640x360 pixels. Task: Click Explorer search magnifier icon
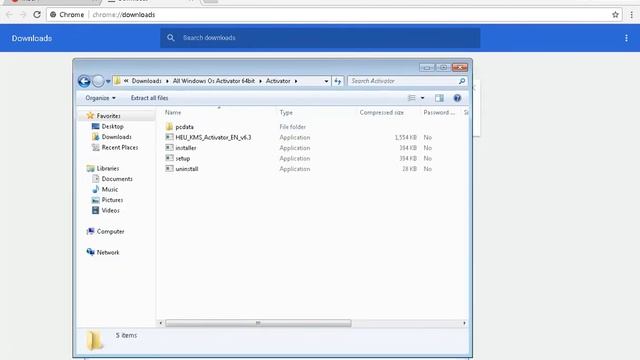click(x=462, y=81)
